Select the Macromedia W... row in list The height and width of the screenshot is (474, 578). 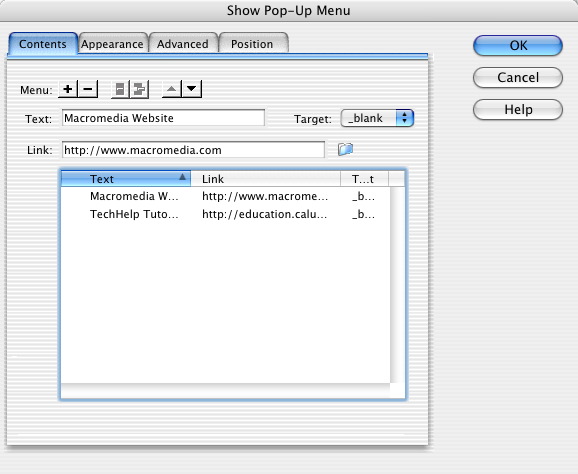tap(225, 196)
